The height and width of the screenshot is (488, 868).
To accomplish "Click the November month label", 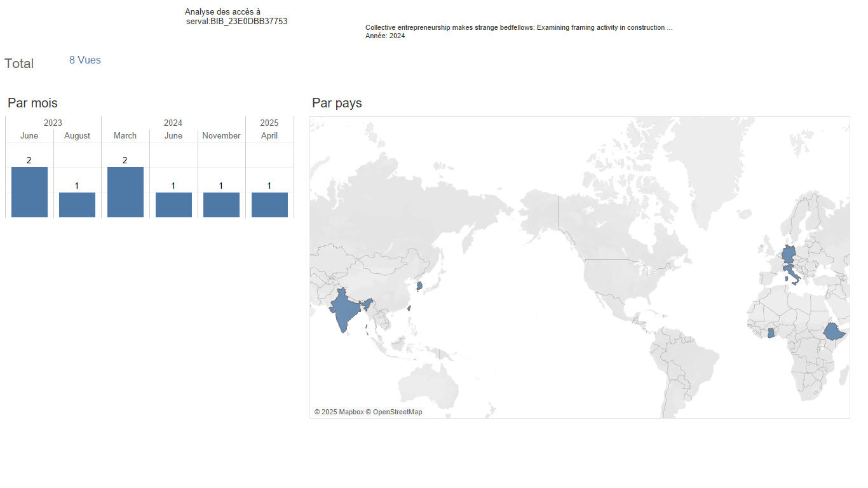I will click(x=221, y=135).
